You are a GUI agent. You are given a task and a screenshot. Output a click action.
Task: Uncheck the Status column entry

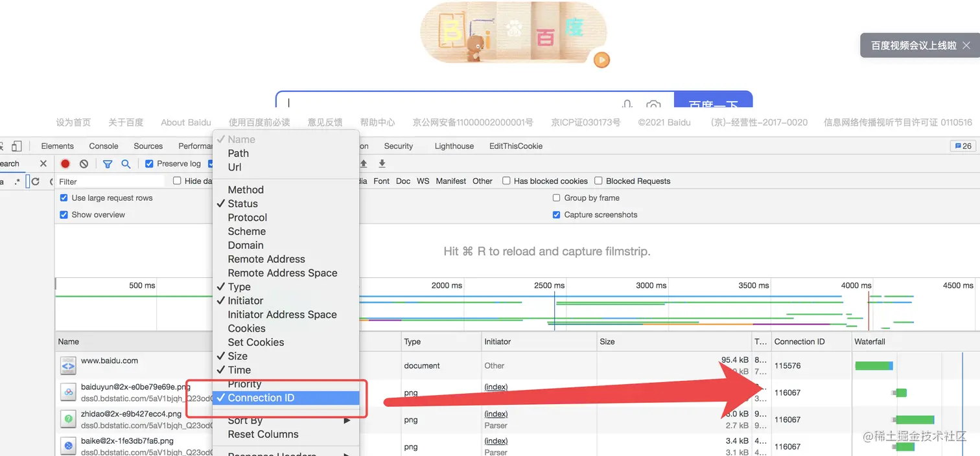point(286,203)
